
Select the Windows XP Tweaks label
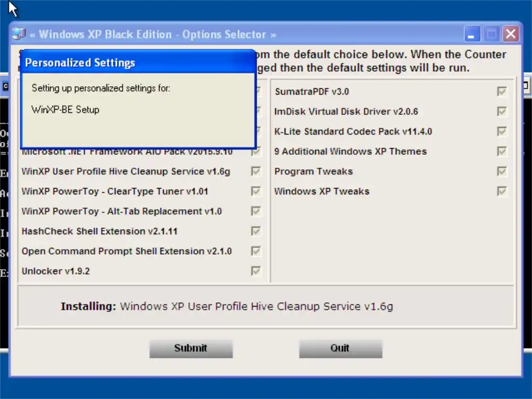(x=322, y=191)
